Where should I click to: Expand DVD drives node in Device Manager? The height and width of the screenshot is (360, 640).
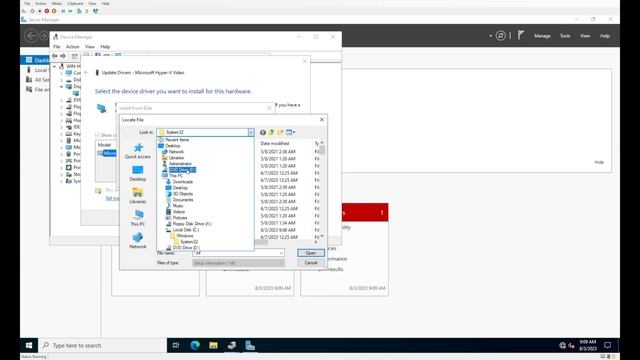pyautogui.click(x=62, y=100)
